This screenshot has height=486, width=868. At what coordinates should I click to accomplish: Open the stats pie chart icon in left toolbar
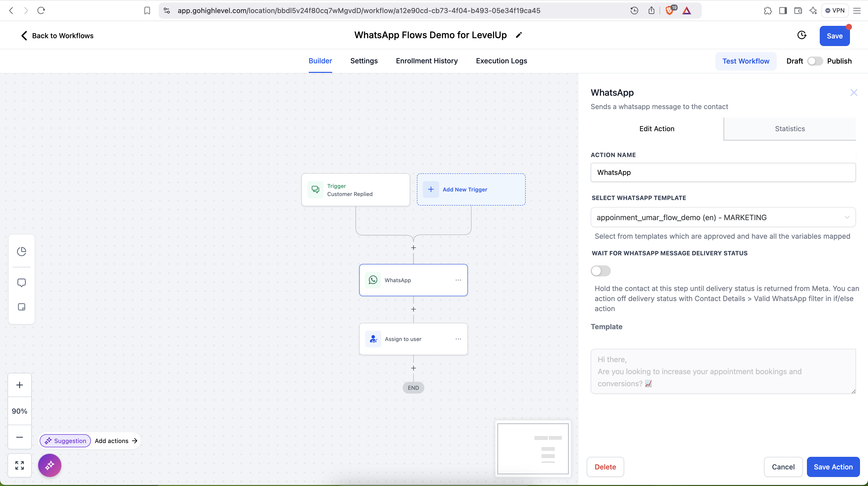coord(22,252)
